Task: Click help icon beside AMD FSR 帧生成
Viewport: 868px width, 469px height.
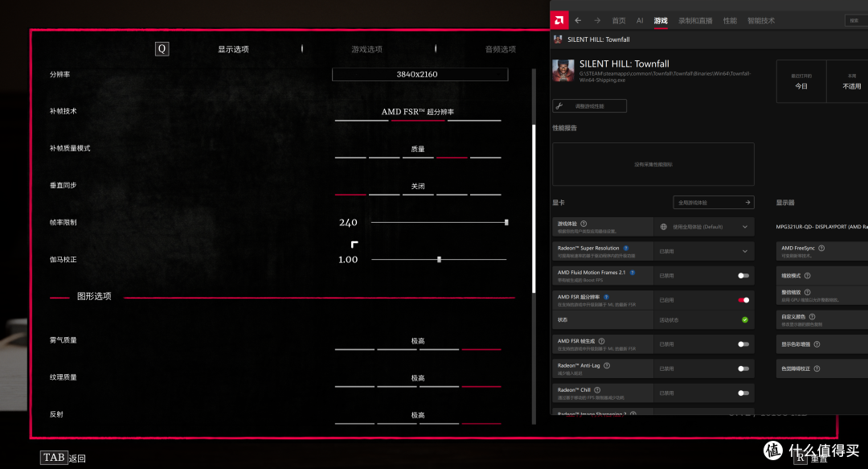Action: pyautogui.click(x=601, y=341)
